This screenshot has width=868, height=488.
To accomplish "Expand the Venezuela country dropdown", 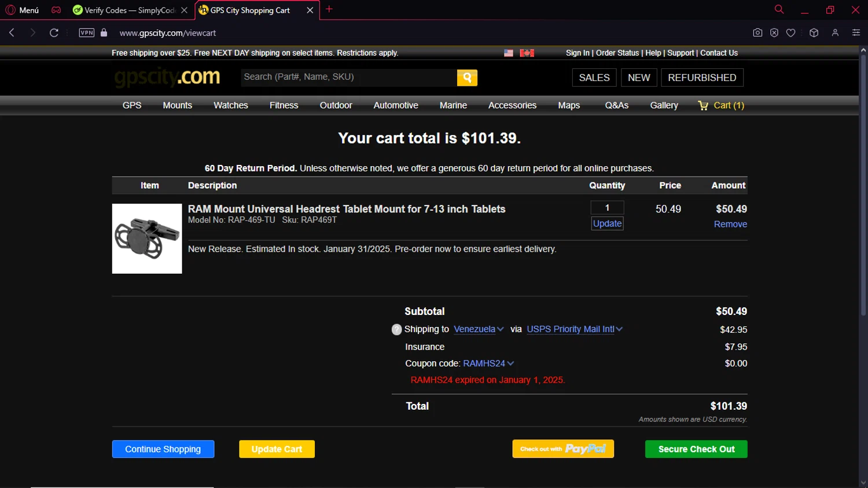I will [479, 329].
